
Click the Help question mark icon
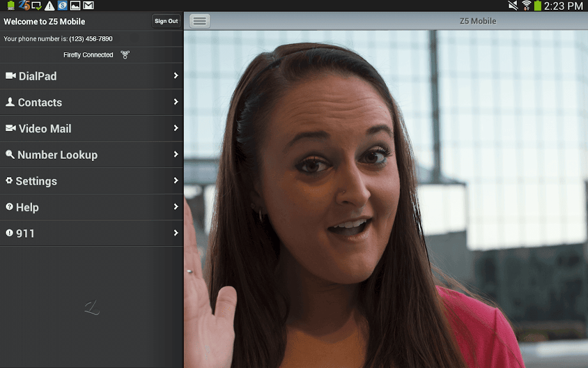9,206
